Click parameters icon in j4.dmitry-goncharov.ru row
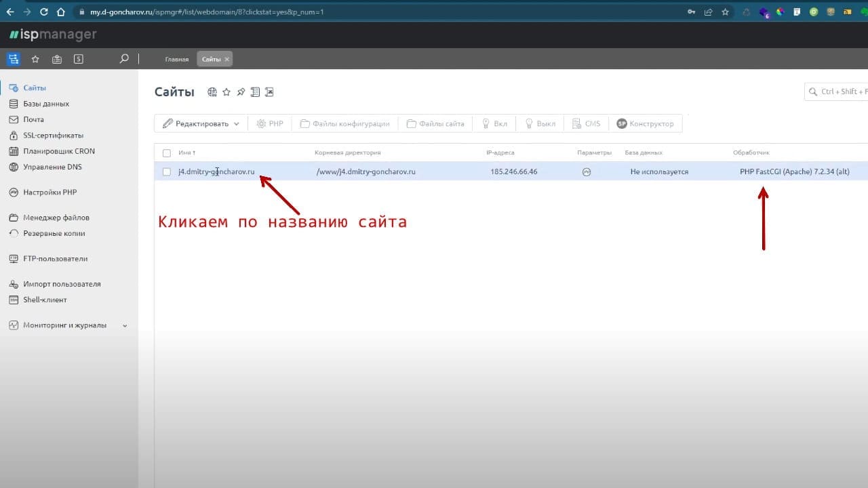The height and width of the screenshot is (488, 868). [x=587, y=172]
